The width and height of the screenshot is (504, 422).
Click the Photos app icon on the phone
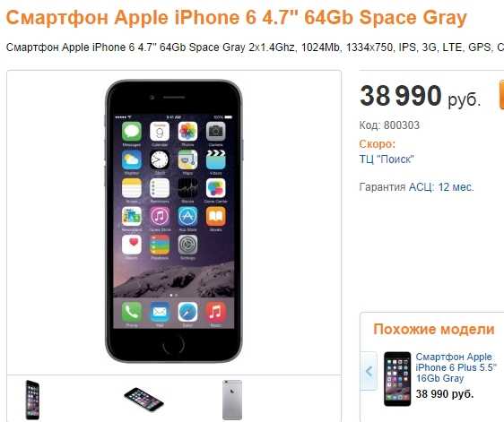coord(187,132)
